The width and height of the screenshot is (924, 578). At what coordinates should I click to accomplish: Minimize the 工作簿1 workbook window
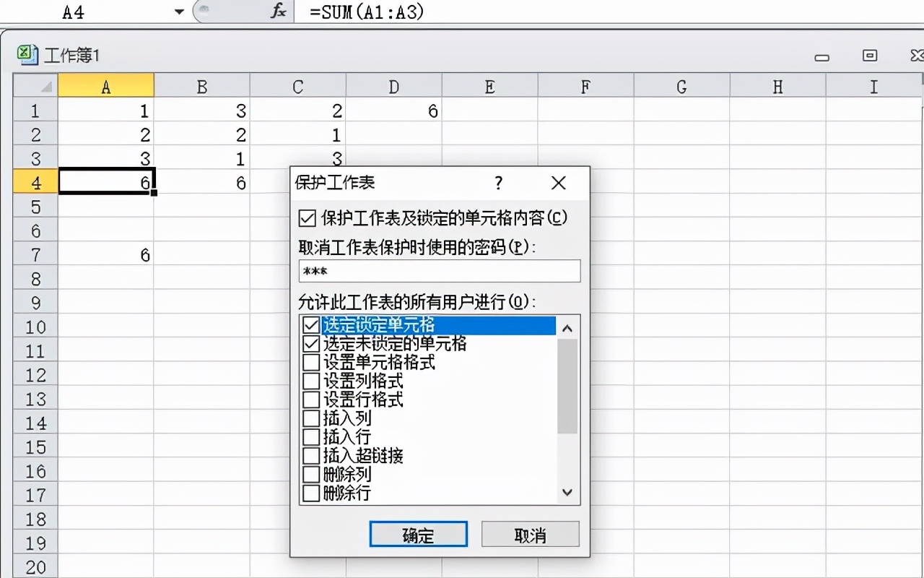point(821,57)
